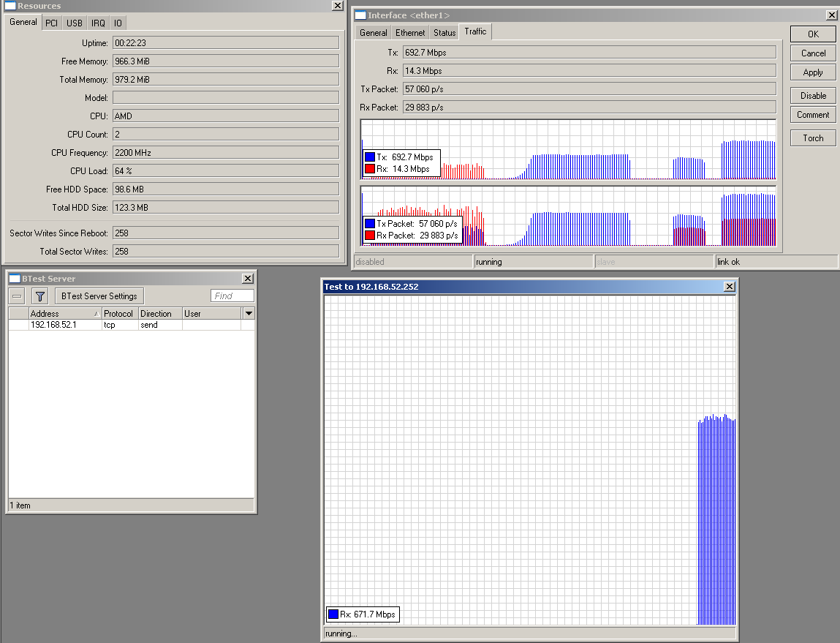The height and width of the screenshot is (643, 840).
Task: Open the IRQ tab in Resources
Action: (x=98, y=23)
